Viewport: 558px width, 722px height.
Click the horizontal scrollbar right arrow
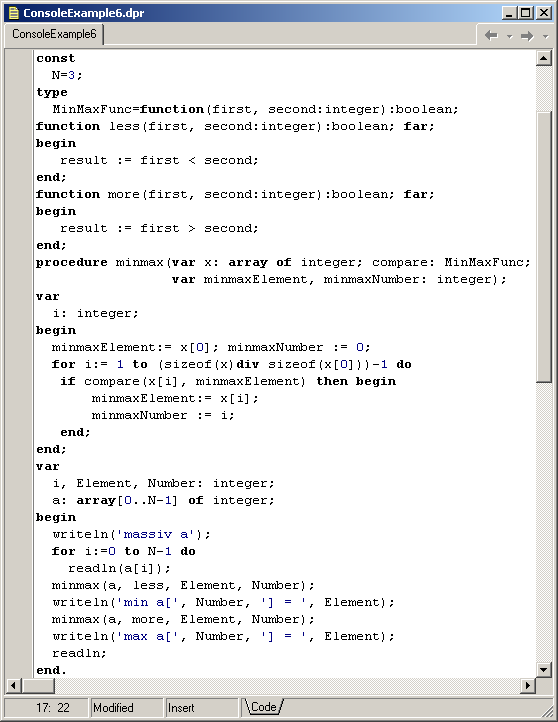click(528, 685)
